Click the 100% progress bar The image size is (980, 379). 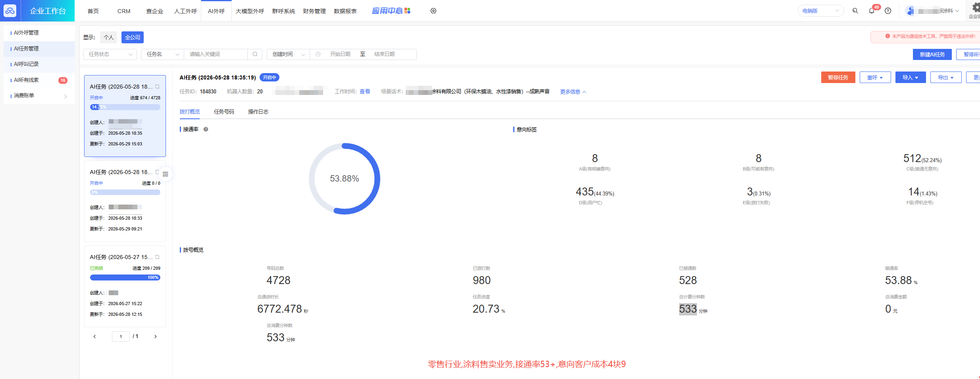click(125, 277)
